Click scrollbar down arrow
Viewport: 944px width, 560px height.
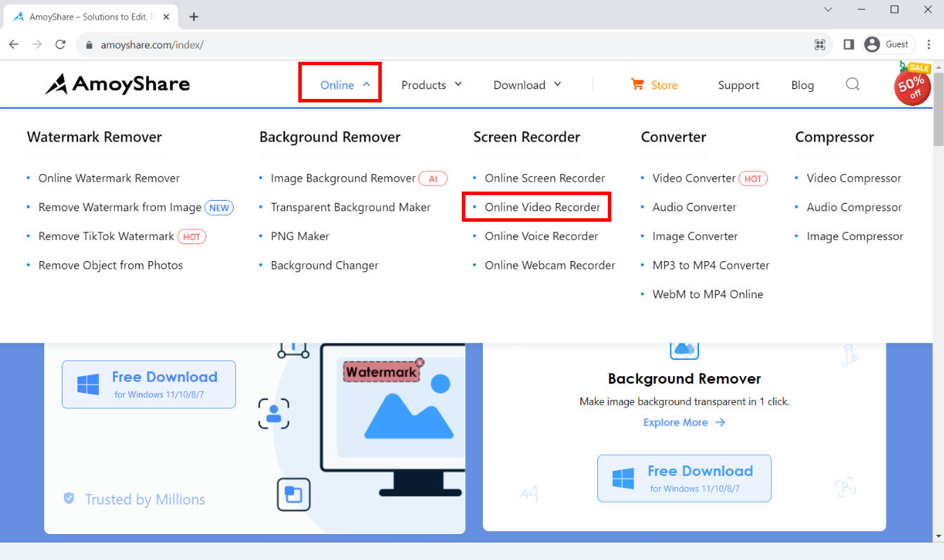(938, 535)
